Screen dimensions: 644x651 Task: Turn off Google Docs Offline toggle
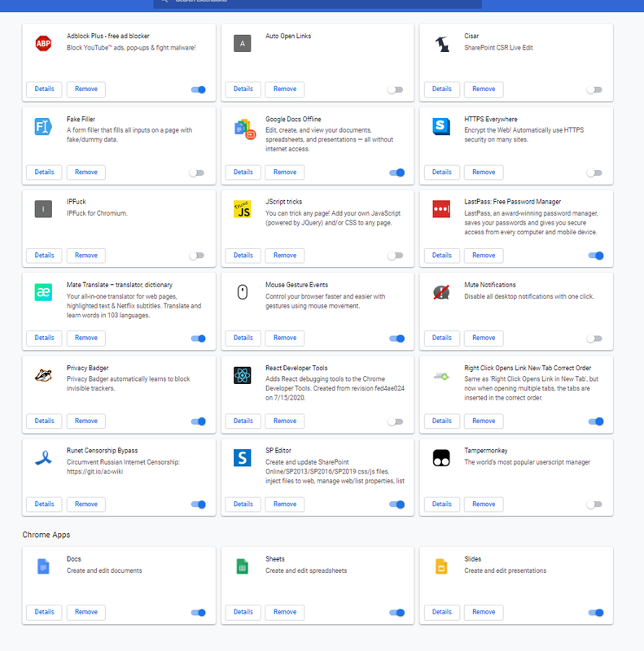point(397,173)
